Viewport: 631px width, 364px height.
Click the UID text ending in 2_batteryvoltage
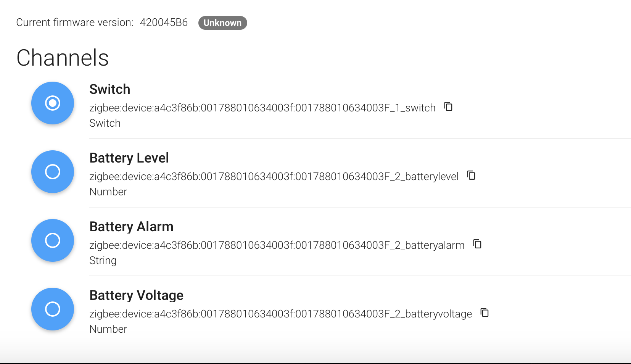point(280,314)
